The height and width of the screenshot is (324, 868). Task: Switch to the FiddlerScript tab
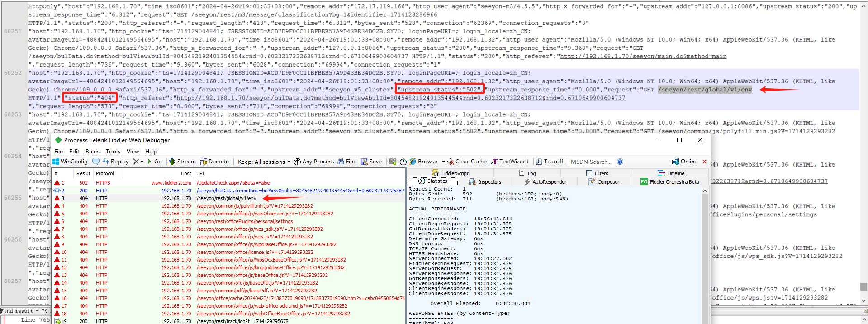451,173
